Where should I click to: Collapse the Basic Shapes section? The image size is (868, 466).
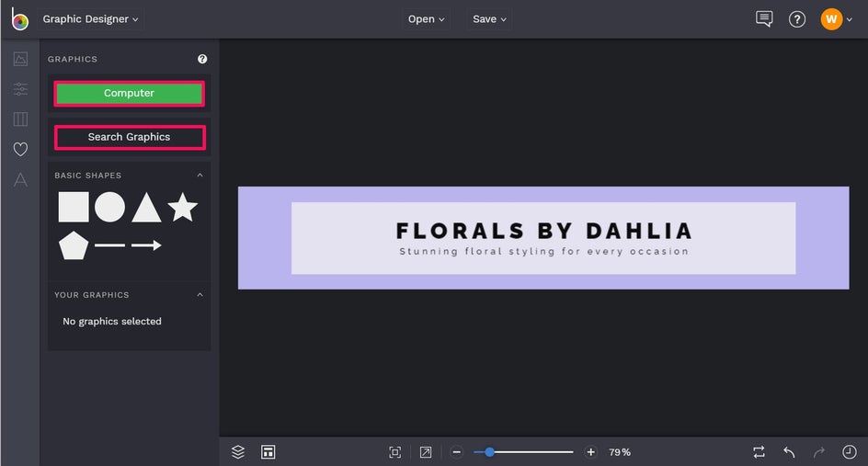coord(200,176)
